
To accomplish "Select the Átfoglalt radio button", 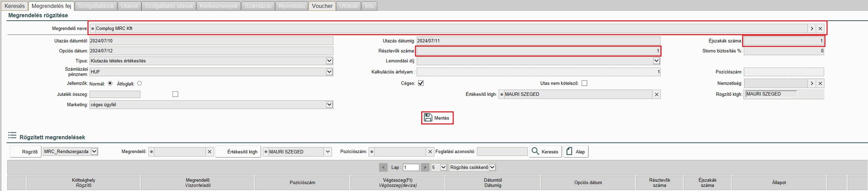I will (139, 83).
